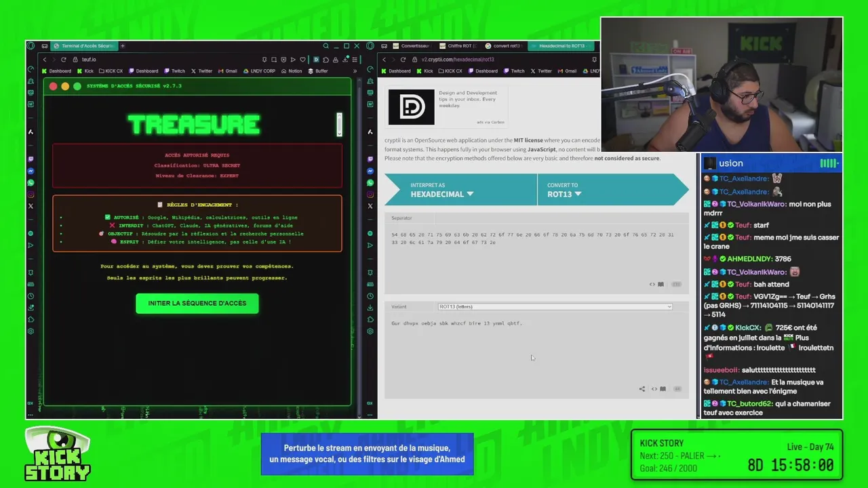
Task: Reload the cryptii page in the right browser
Action: 403,60
